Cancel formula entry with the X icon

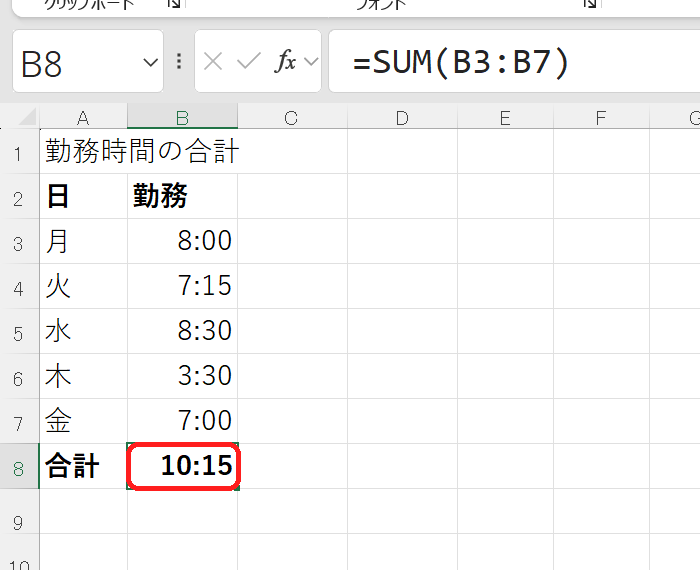pyautogui.click(x=213, y=62)
